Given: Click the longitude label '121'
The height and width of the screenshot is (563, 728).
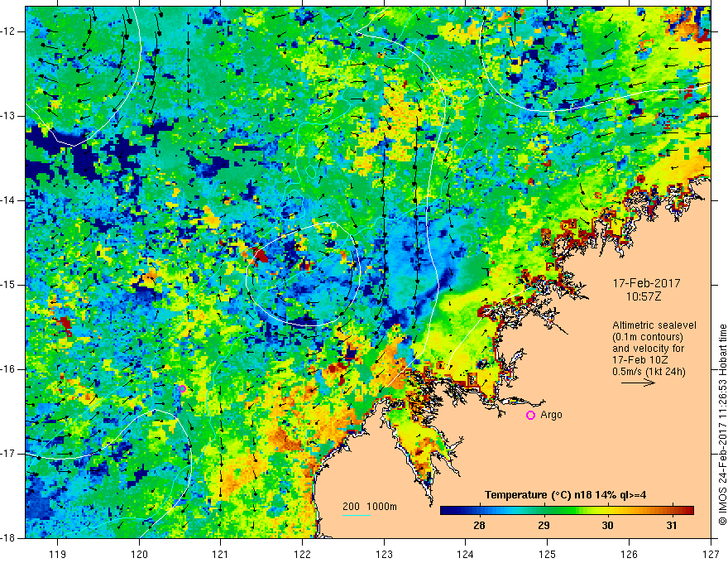Looking at the screenshot, I should click(221, 554).
